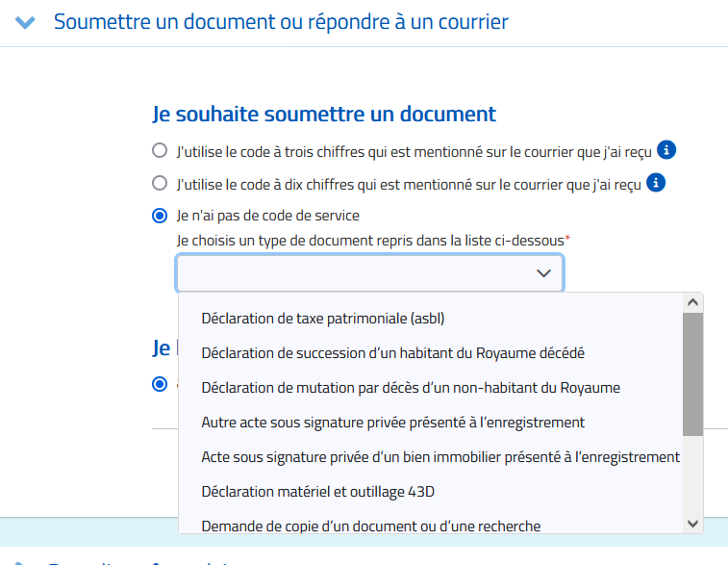
Task: Select the ten-digit code radio option
Action: tap(160, 183)
